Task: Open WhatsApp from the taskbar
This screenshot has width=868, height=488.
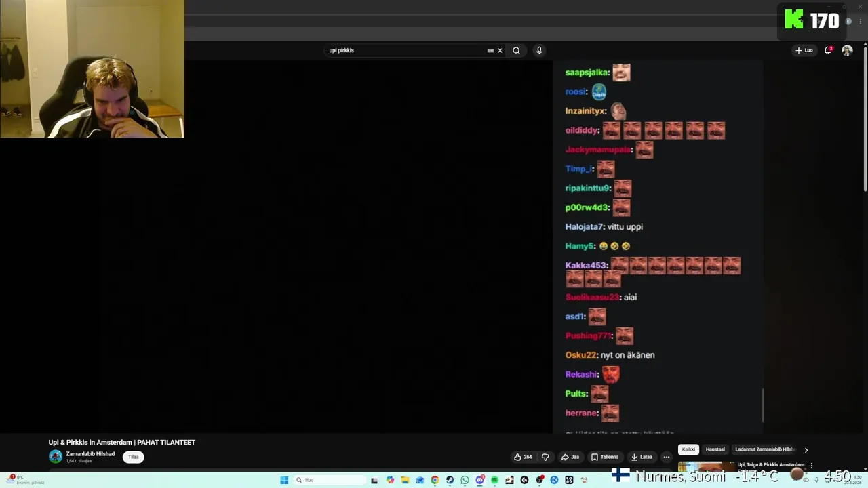Action: coord(465,480)
